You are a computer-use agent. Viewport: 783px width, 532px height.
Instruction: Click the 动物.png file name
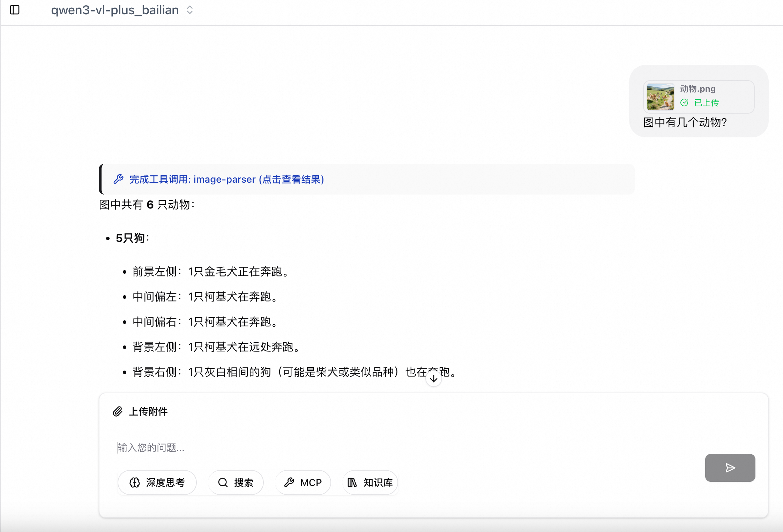[698, 89]
